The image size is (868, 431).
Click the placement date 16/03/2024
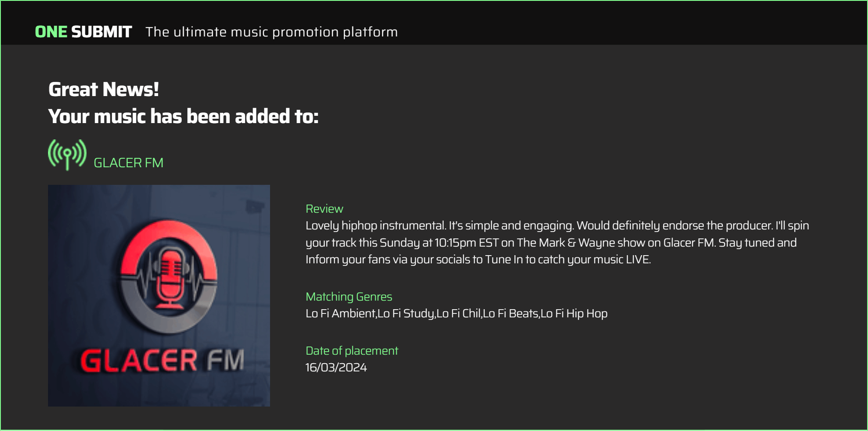336,368
